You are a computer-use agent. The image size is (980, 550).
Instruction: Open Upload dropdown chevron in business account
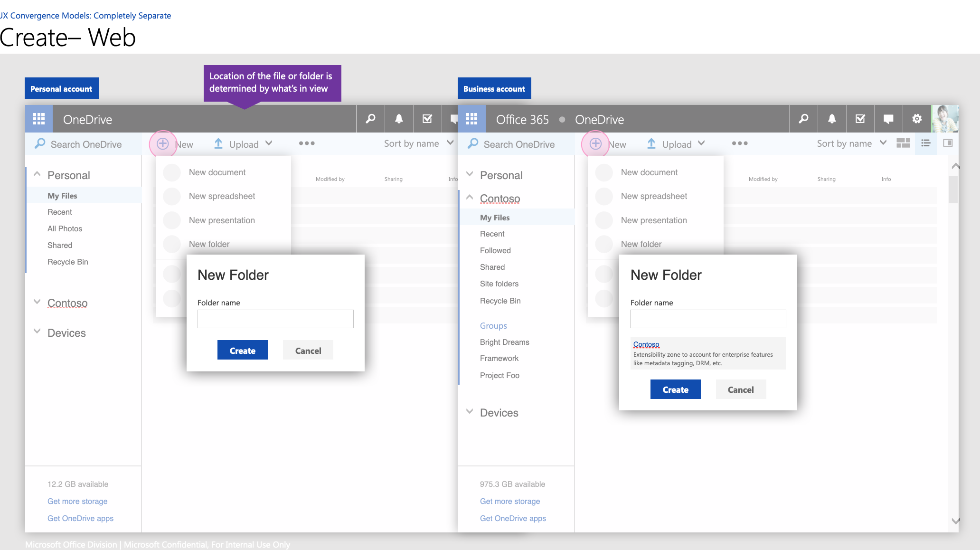(x=701, y=143)
